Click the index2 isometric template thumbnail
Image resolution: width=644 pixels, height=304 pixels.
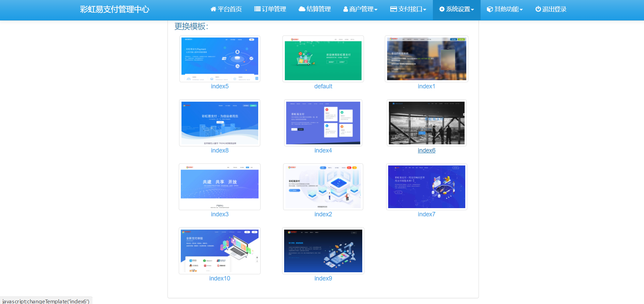pos(323,187)
